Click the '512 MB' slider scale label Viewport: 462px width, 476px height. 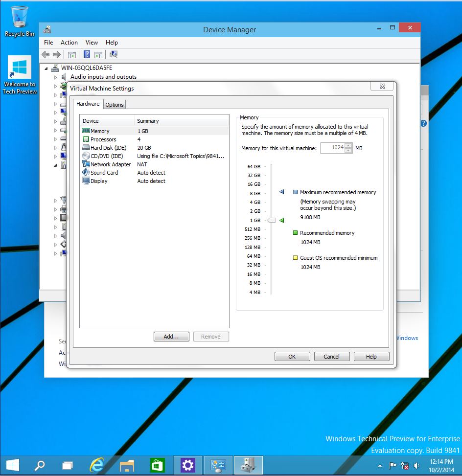click(x=253, y=229)
